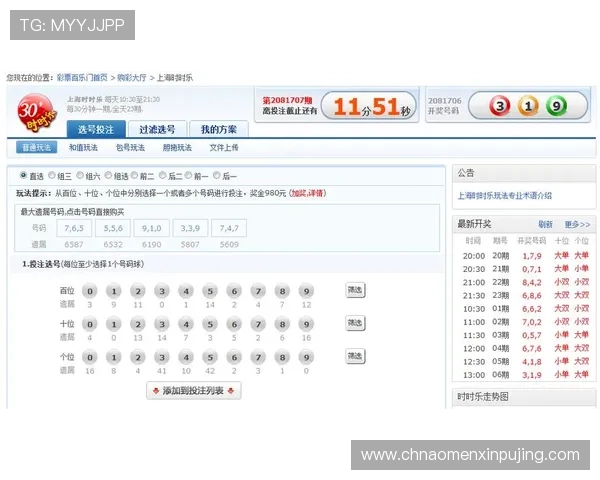Select the 前一 radio option
Screen dimensions: 600x480
point(188,175)
